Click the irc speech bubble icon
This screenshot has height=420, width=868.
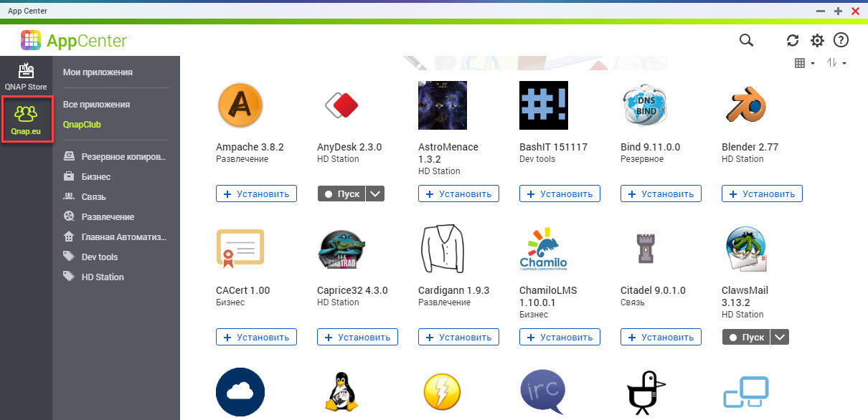pos(544,393)
